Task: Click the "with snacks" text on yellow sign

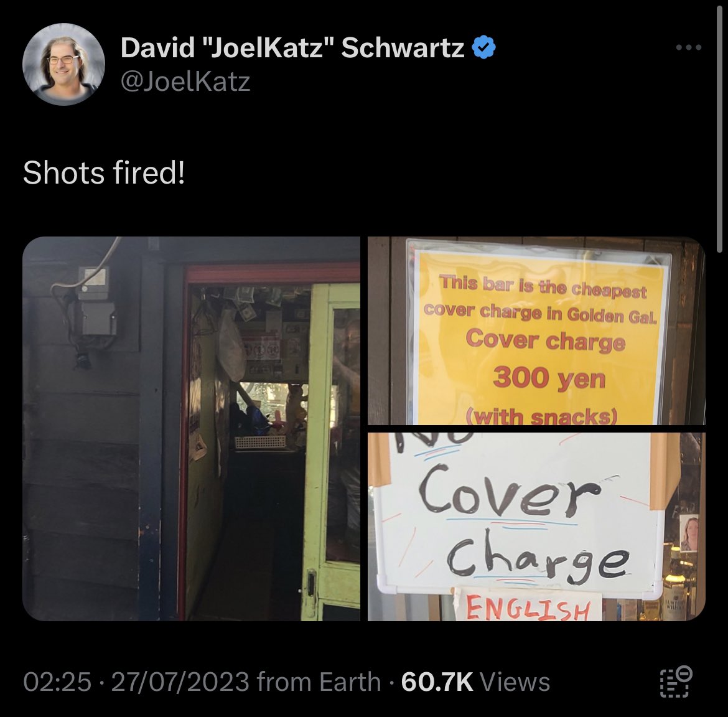Action: pos(541,416)
